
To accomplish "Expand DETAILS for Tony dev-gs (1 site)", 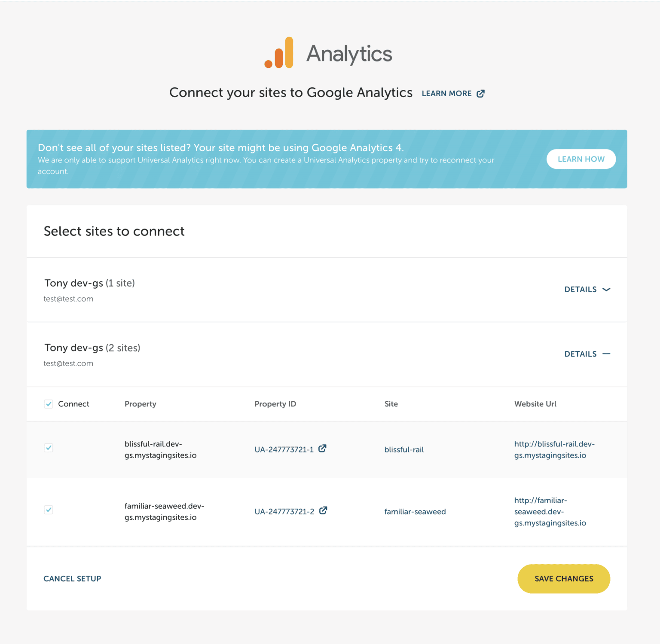I will tap(581, 289).
